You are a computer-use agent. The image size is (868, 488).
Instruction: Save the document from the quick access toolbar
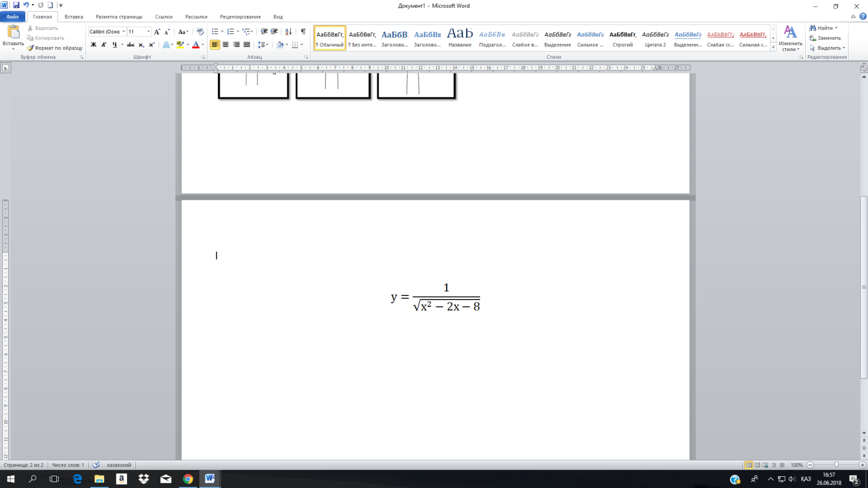pos(16,5)
